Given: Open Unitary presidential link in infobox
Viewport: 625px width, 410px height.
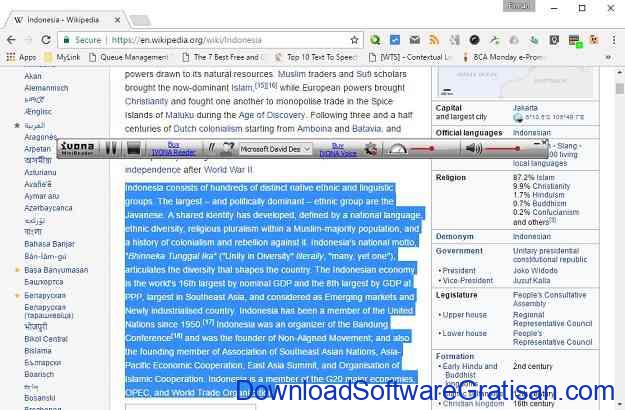Looking at the screenshot, I should pos(550,255).
